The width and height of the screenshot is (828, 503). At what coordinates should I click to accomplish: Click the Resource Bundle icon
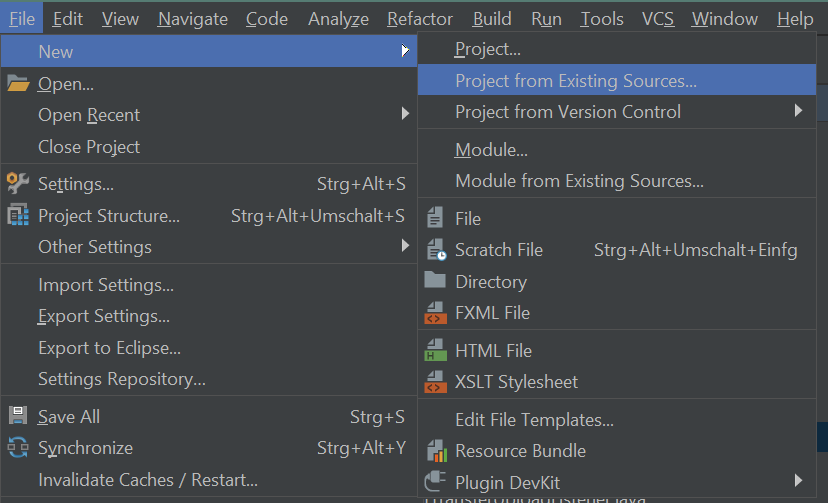pyautogui.click(x=435, y=451)
